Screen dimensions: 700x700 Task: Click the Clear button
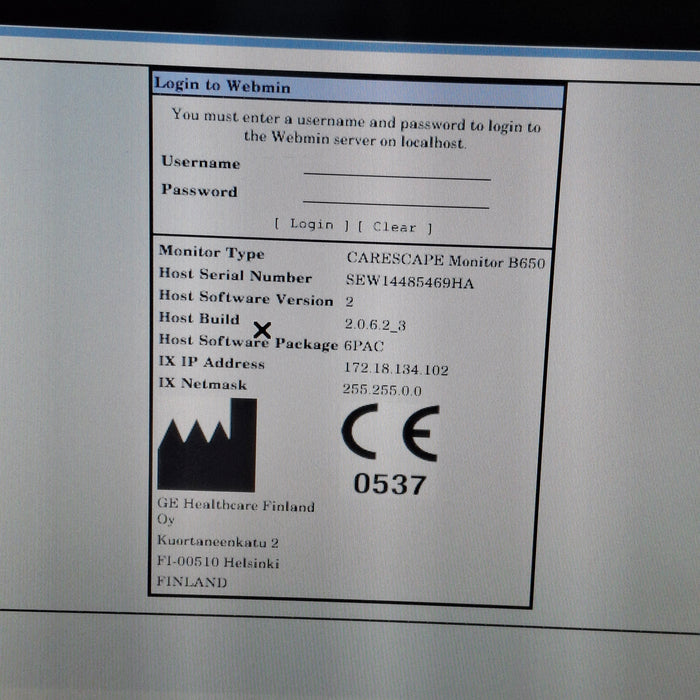click(395, 227)
